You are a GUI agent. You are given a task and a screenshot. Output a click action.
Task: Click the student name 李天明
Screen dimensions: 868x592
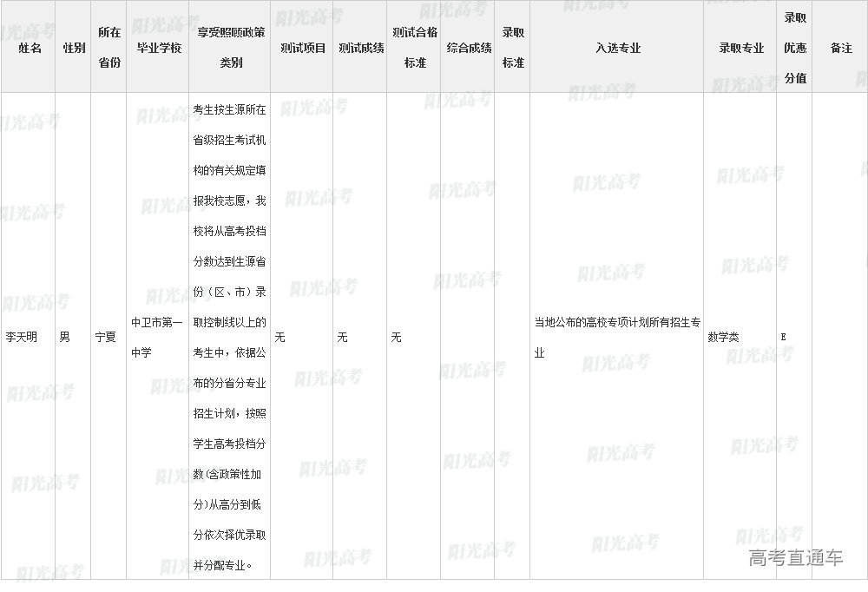tap(22, 337)
